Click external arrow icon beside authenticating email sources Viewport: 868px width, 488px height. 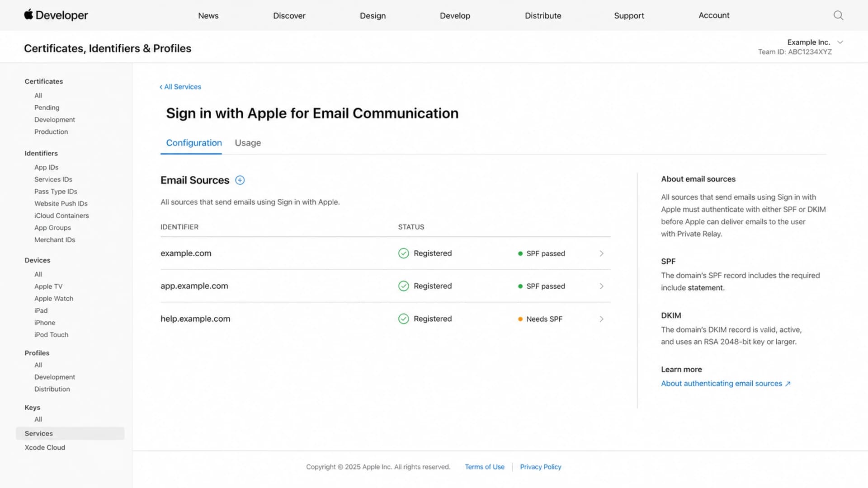point(788,384)
